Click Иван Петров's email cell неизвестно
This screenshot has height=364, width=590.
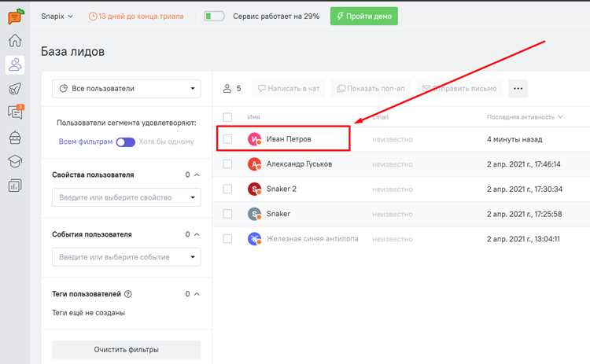[393, 139]
